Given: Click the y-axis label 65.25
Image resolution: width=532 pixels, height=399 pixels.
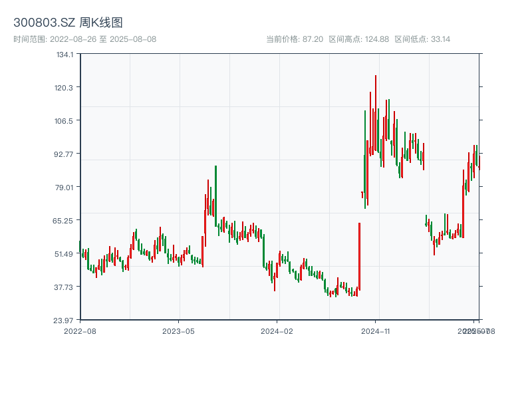Looking at the screenshot, I should click(63, 221).
